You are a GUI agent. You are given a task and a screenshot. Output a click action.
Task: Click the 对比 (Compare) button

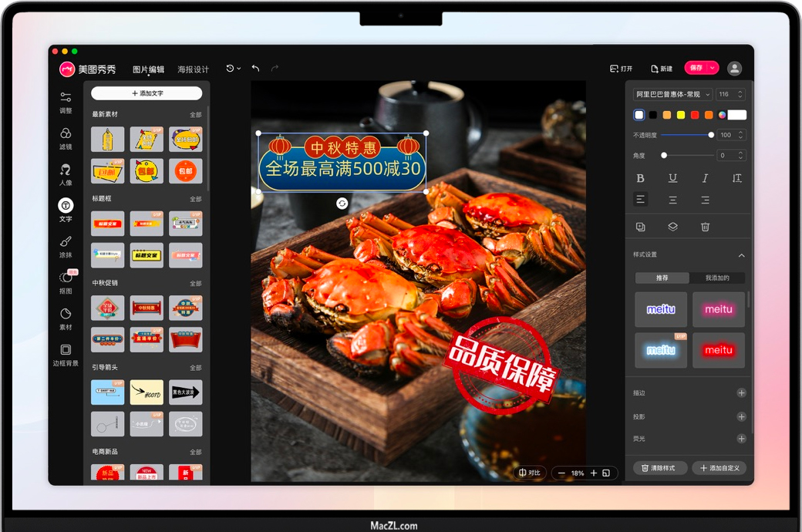[x=530, y=473]
